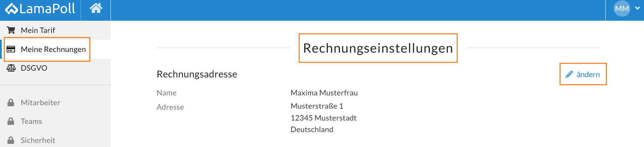Image resolution: width=644 pixels, height=147 pixels.
Task: Open the Mein Tarif menu item
Action: tap(38, 30)
